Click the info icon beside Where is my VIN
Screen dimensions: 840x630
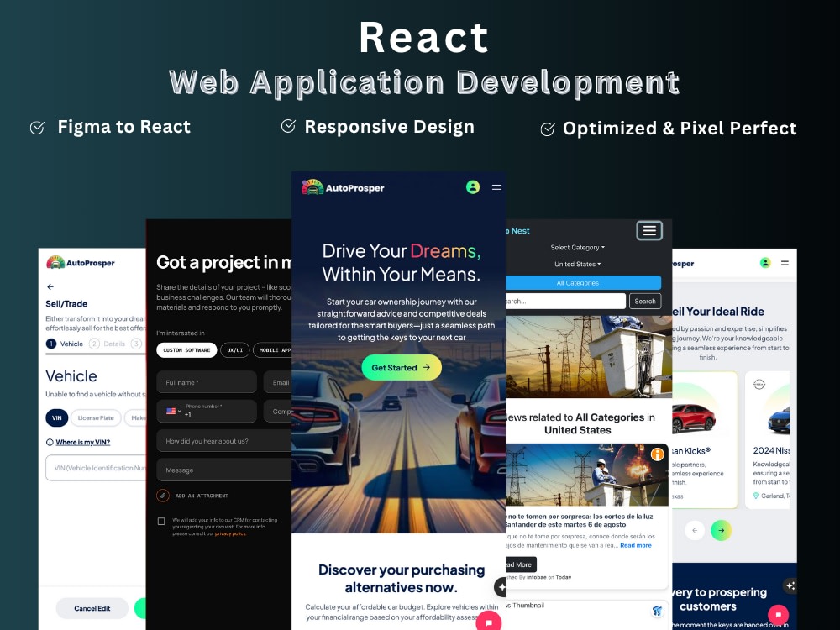(x=50, y=442)
